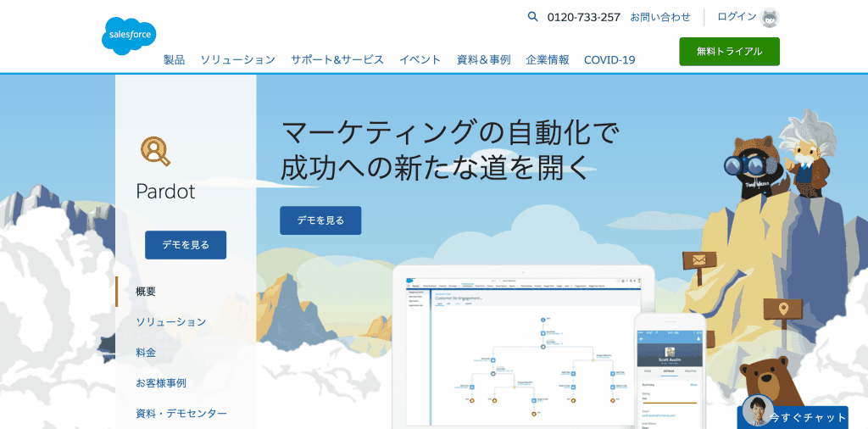Click the envelope signpost icon
This screenshot has height=429, width=868.
click(x=699, y=259)
